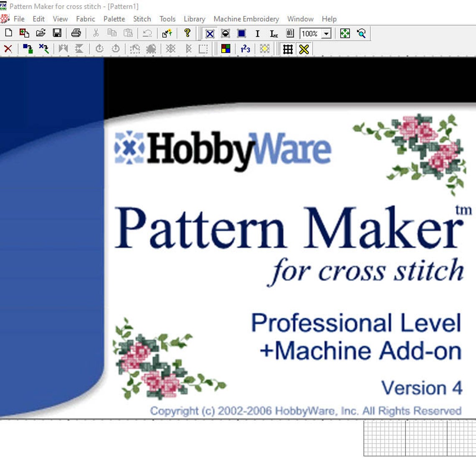Image resolution: width=476 pixels, height=476 pixels.
Task: Click the filled selection shape icon
Action: tap(151, 49)
